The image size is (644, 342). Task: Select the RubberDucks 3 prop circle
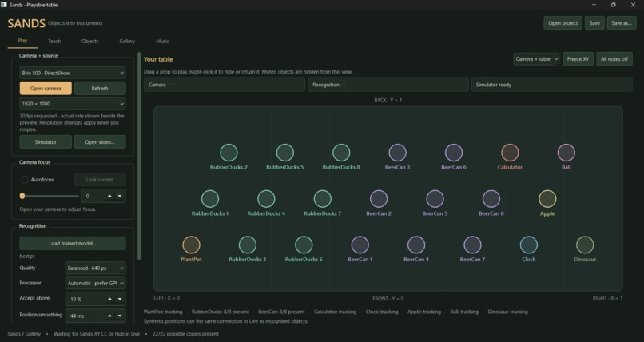coord(247,245)
